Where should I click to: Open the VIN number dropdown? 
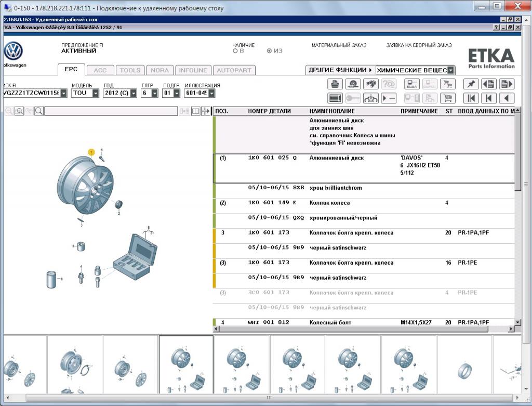coord(63,93)
